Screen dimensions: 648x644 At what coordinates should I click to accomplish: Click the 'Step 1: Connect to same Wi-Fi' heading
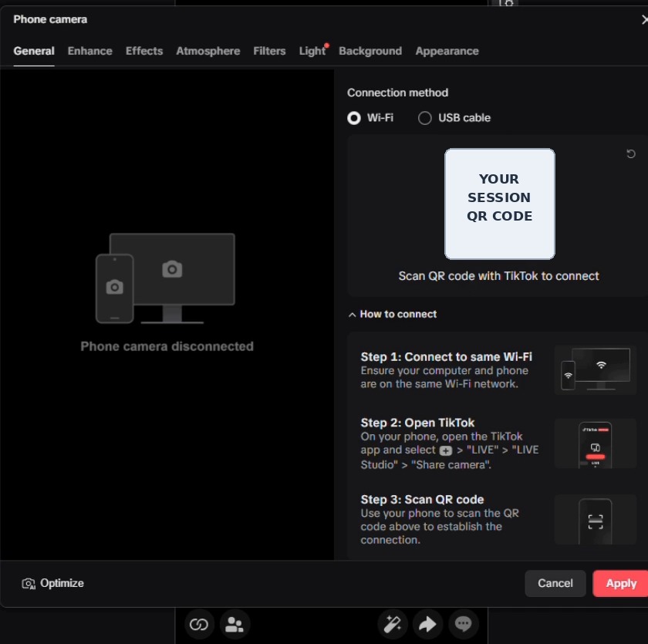(447, 356)
